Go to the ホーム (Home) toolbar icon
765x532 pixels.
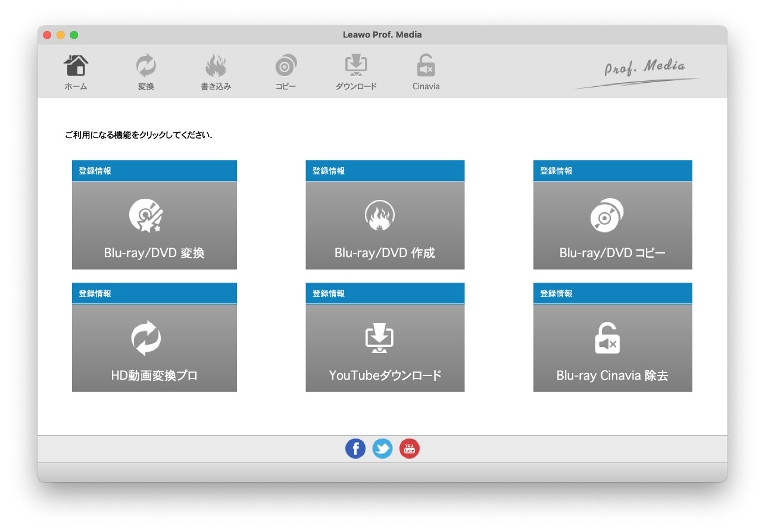(x=76, y=71)
